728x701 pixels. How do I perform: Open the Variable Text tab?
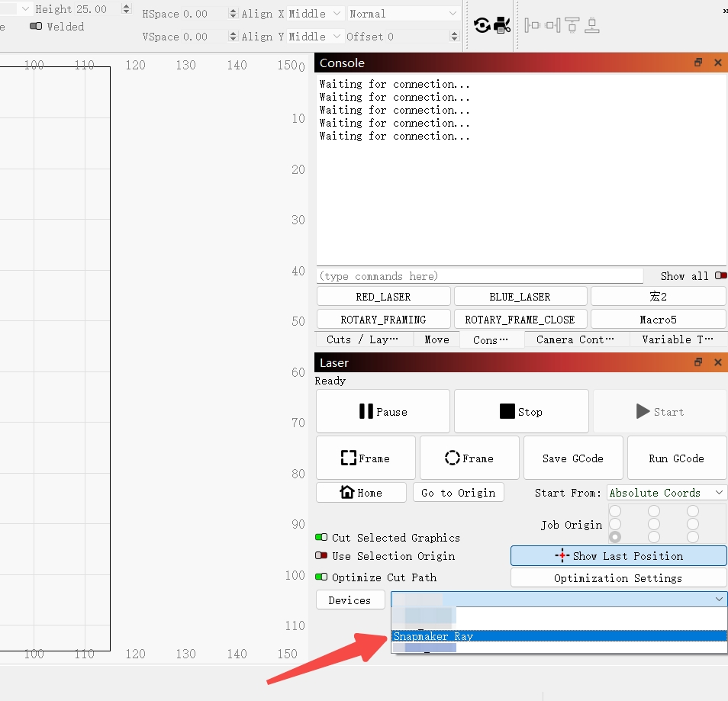(x=678, y=340)
